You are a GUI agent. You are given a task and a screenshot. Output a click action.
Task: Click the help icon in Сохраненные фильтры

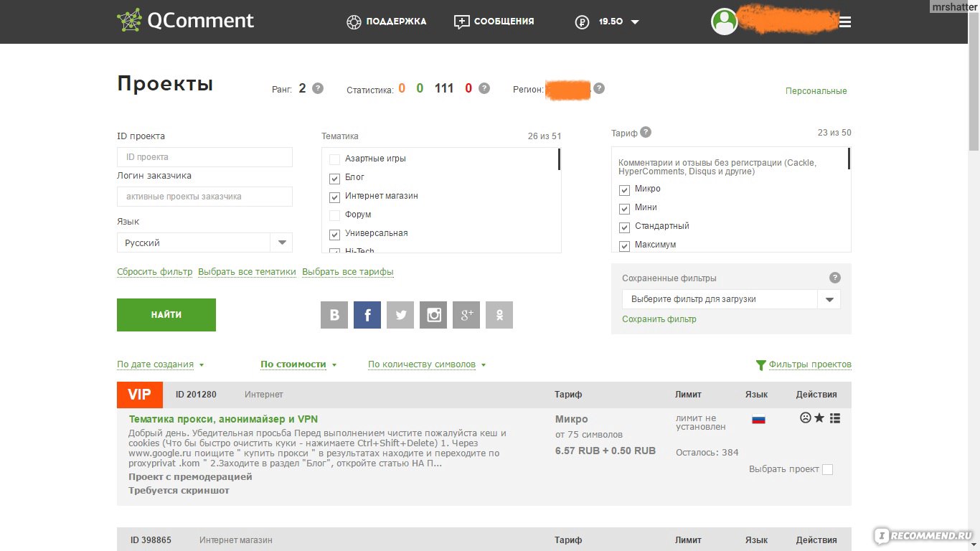834,278
